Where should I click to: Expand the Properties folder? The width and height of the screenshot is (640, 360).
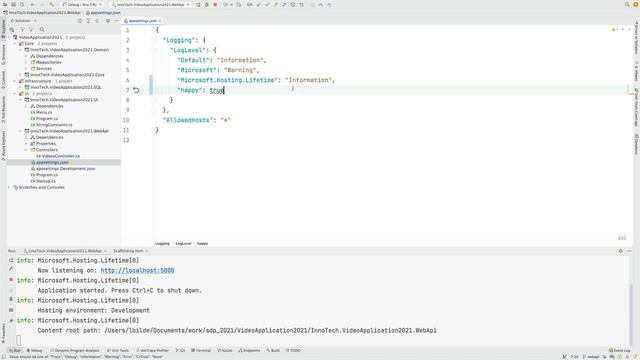(x=26, y=144)
